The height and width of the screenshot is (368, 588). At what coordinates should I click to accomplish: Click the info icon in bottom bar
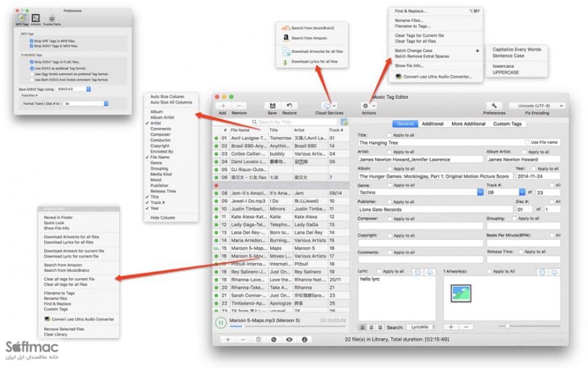click(x=304, y=339)
